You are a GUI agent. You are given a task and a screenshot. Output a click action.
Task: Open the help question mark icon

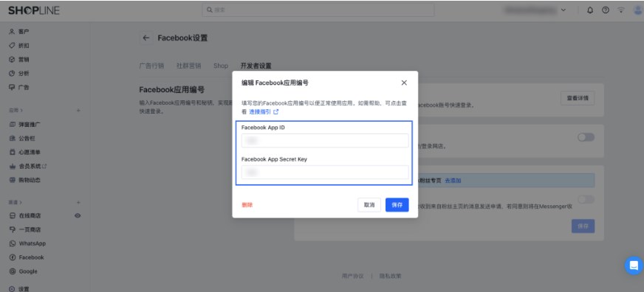pos(606,10)
